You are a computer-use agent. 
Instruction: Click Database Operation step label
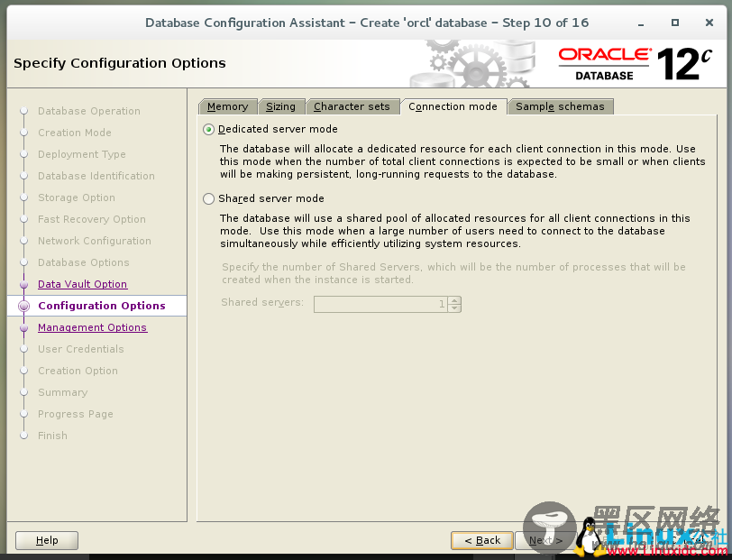89,111
